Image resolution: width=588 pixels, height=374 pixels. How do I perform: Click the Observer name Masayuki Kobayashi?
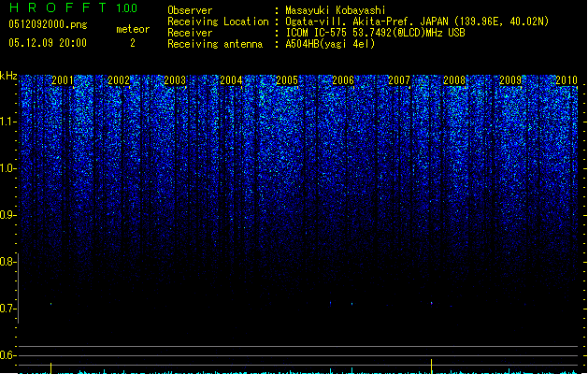pos(336,10)
